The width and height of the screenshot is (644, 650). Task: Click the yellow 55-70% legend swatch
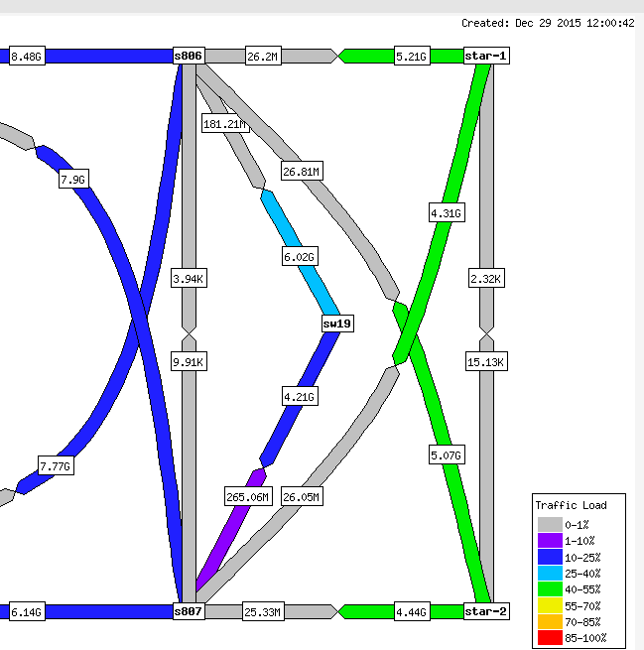click(x=550, y=605)
